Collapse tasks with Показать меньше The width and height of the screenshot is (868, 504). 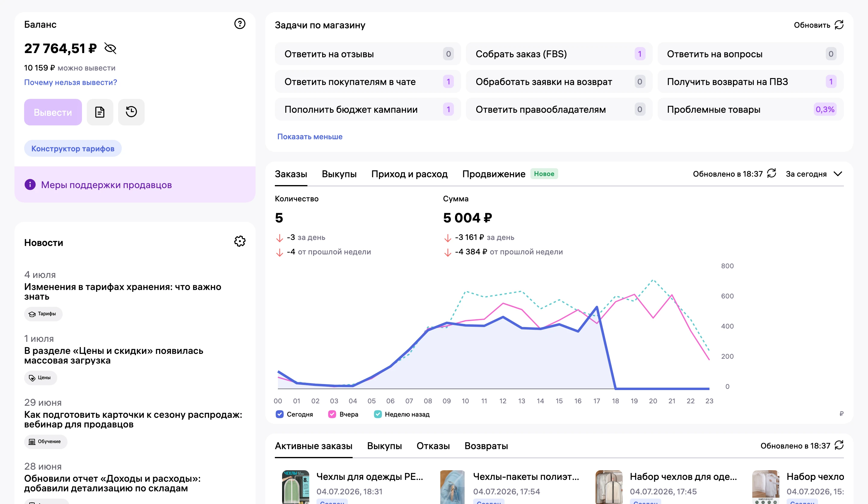click(310, 137)
